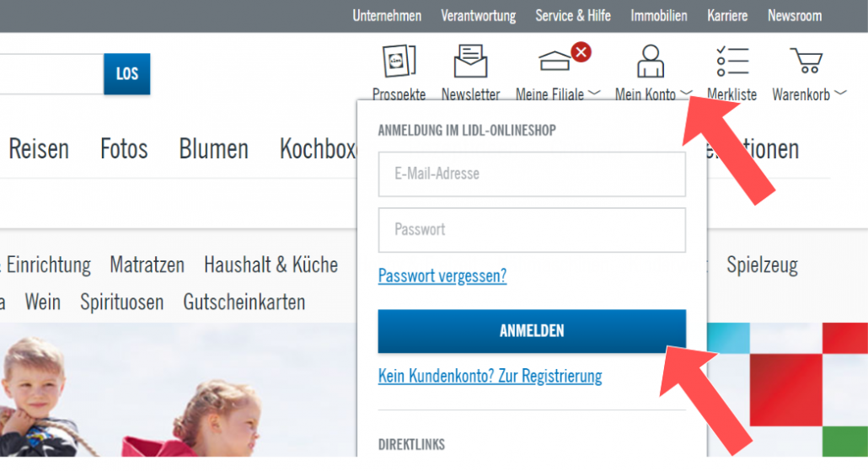This screenshot has width=868, height=471.
Task: Focus the Passwort input field
Action: point(532,230)
